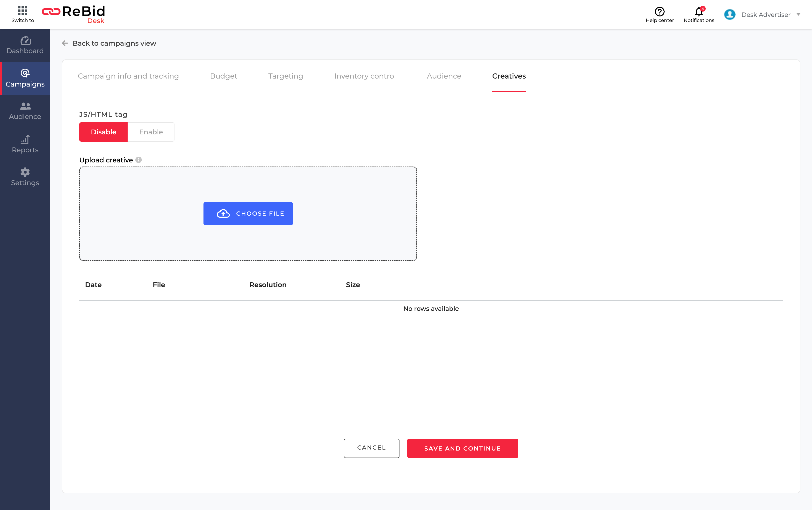Image resolution: width=812 pixels, height=510 pixels.
Task: Set JS/HTML tag to Enable
Action: 151,132
